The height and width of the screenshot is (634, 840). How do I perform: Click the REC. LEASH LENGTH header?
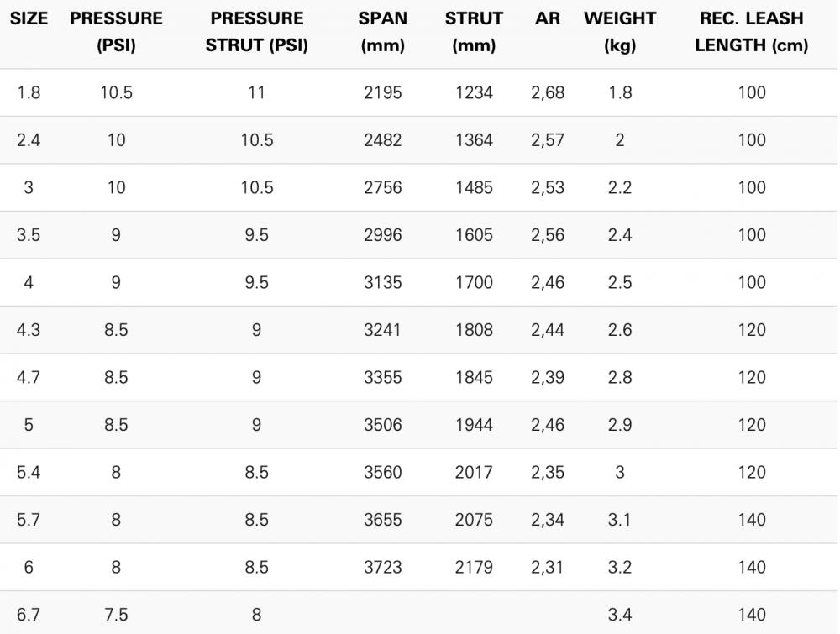752,32
